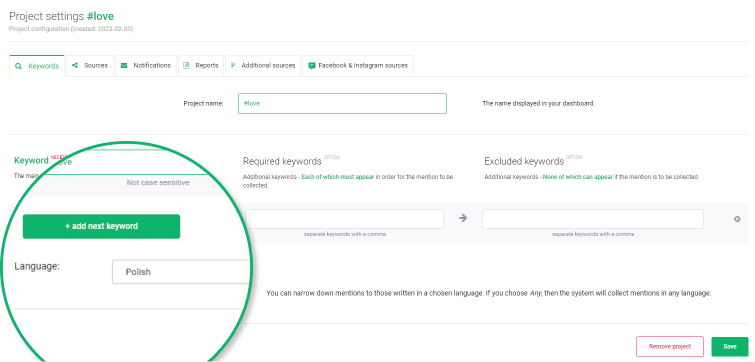
Task: Focus the Required keywords input box
Action: pyautogui.click(x=345, y=219)
